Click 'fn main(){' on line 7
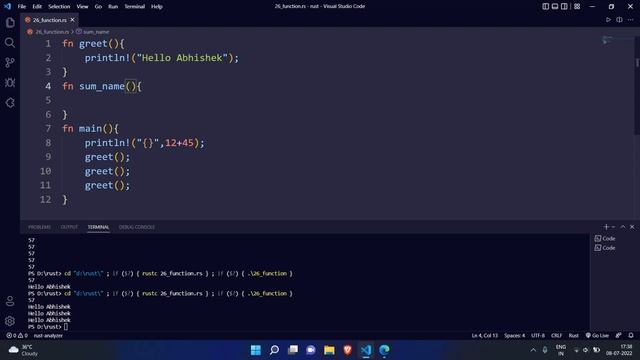The image size is (640, 360). 90,129
